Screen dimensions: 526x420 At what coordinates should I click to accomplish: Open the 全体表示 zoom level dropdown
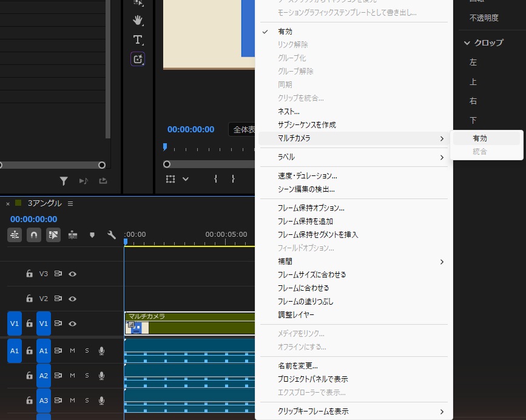[x=242, y=129]
